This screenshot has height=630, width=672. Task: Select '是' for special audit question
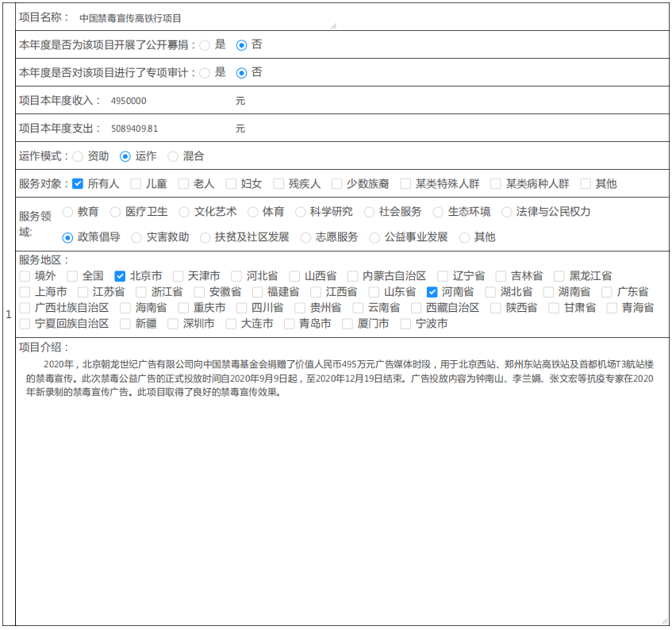pos(205,73)
